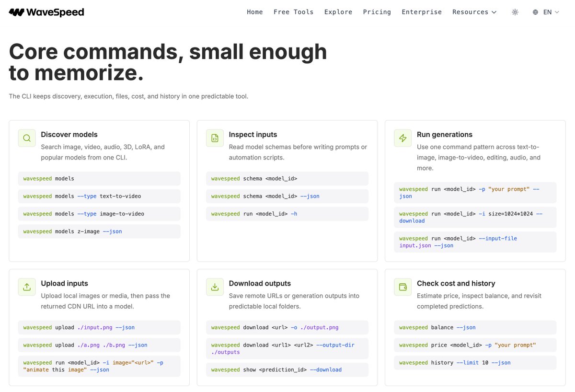The height and width of the screenshot is (392, 575).
Task: Click "wavespeed run <model_id> -h" command
Action: (287, 214)
